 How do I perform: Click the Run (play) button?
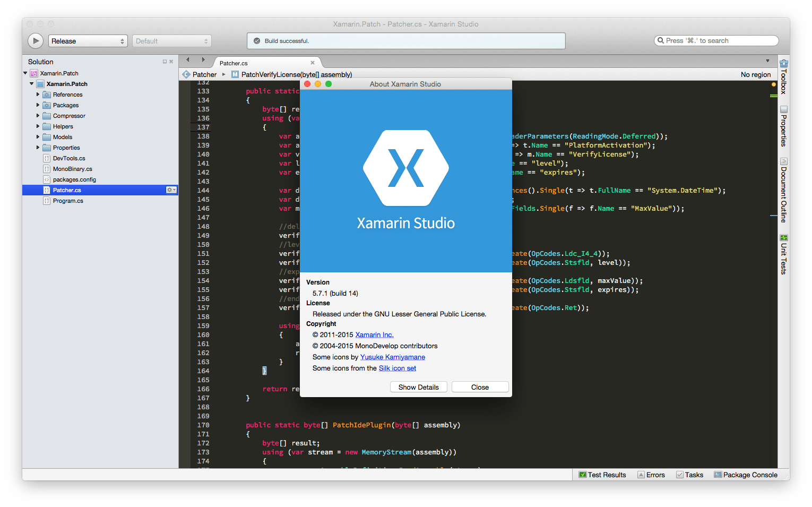coord(36,41)
